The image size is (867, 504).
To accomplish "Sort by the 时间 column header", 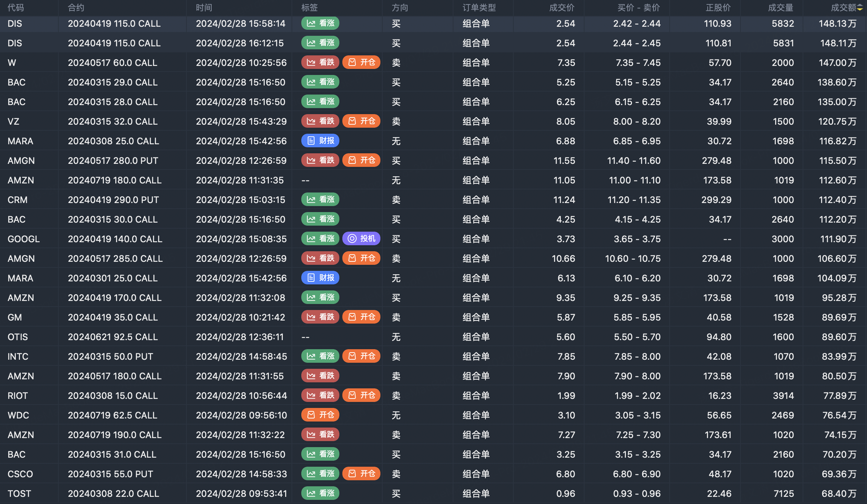I will (204, 8).
